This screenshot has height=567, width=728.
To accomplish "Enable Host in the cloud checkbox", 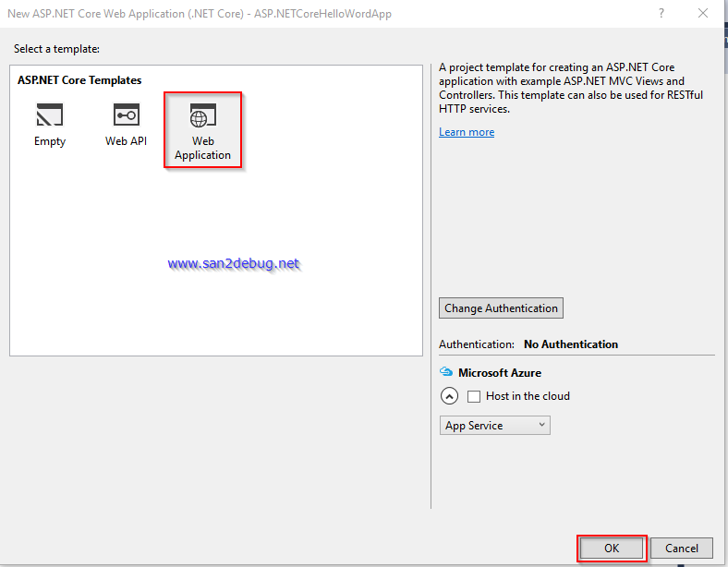I will coord(474,396).
